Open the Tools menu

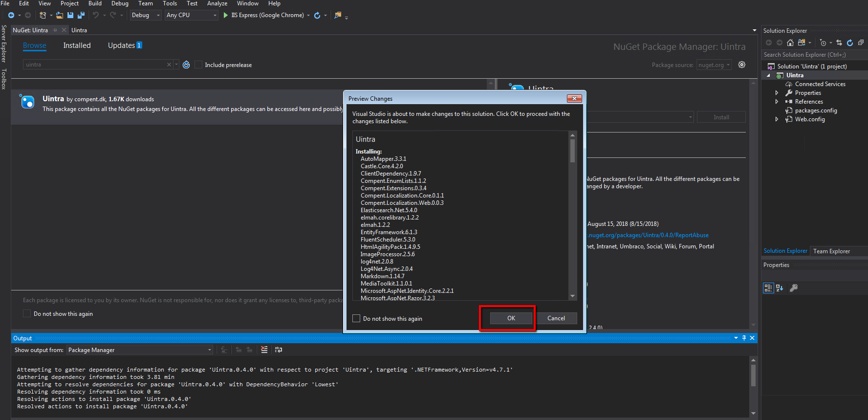point(170,3)
